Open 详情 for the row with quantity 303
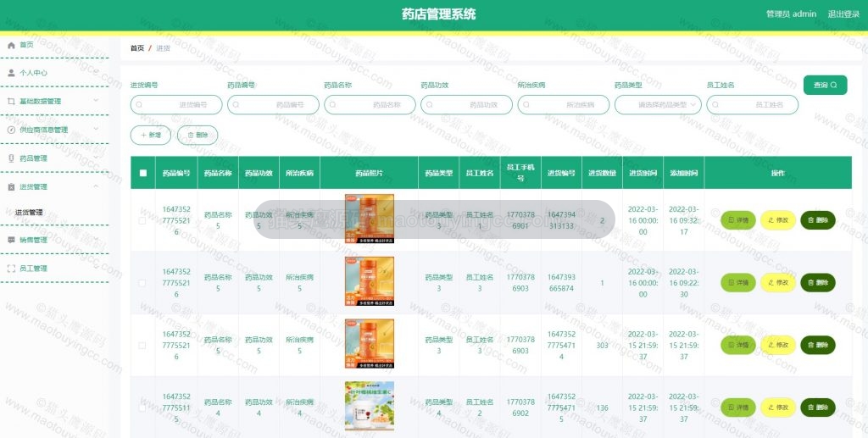This screenshot has width=868, height=438. pos(738,345)
